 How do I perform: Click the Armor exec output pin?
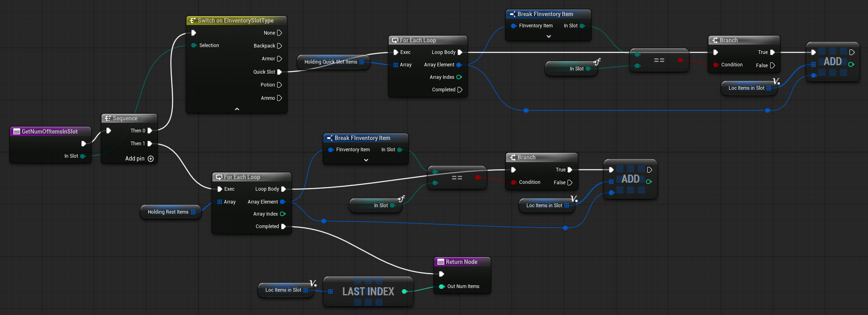click(280, 59)
